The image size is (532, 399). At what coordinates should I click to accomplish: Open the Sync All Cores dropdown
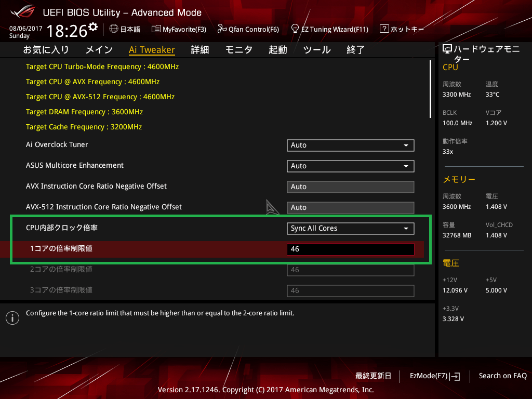[351, 229]
